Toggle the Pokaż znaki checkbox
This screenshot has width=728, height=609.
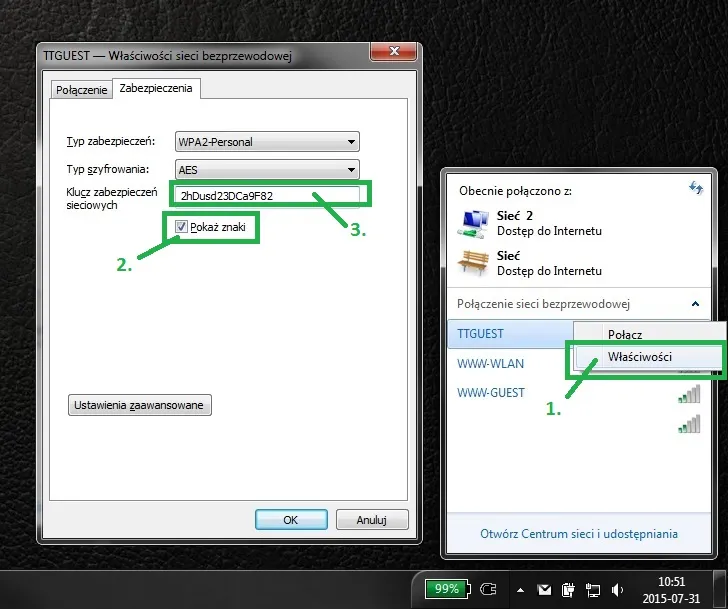pyautogui.click(x=181, y=227)
